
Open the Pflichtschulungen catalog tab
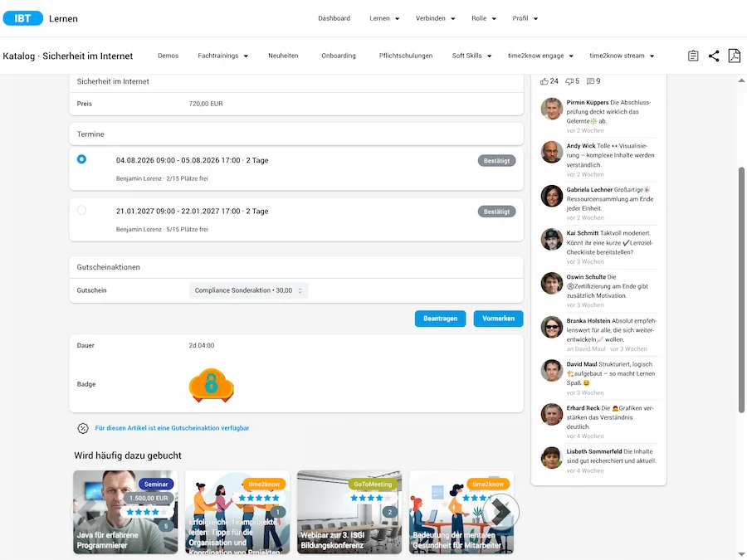tap(406, 56)
